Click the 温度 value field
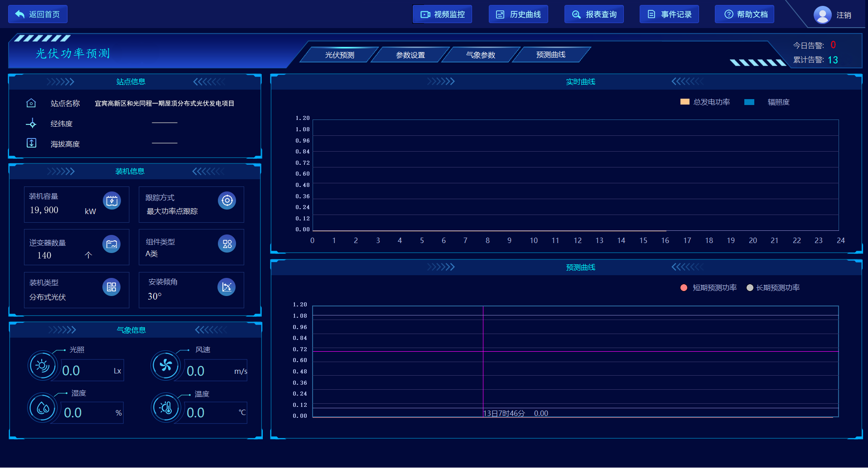Image resolution: width=868 pixels, height=468 pixels. coord(216,413)
